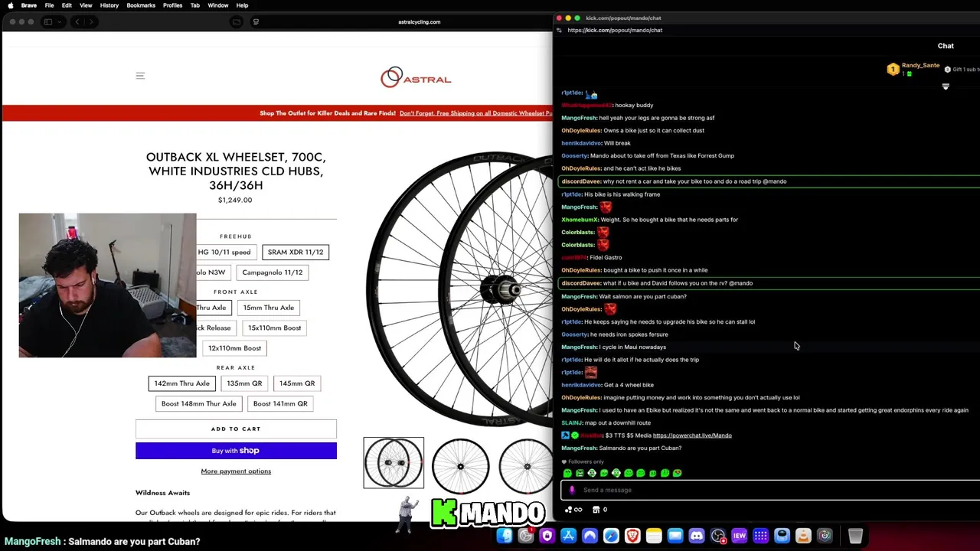Open Discord from the dock
980x551 pixels.
point(697,536)
